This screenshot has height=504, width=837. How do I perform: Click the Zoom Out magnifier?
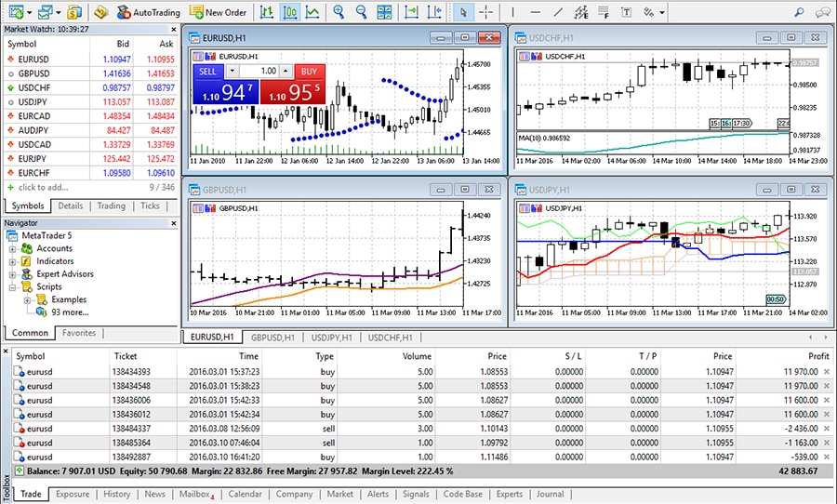click(x=362, y=12)
